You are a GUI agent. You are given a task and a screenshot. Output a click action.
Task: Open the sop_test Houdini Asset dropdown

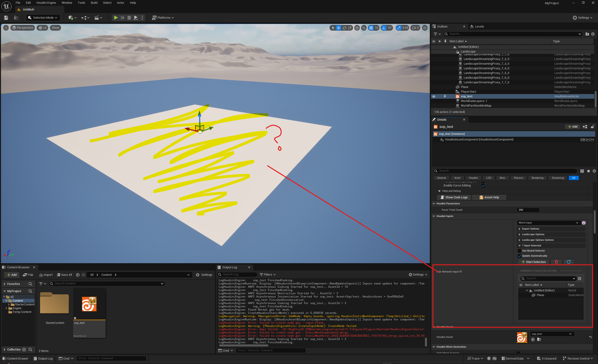552,334
